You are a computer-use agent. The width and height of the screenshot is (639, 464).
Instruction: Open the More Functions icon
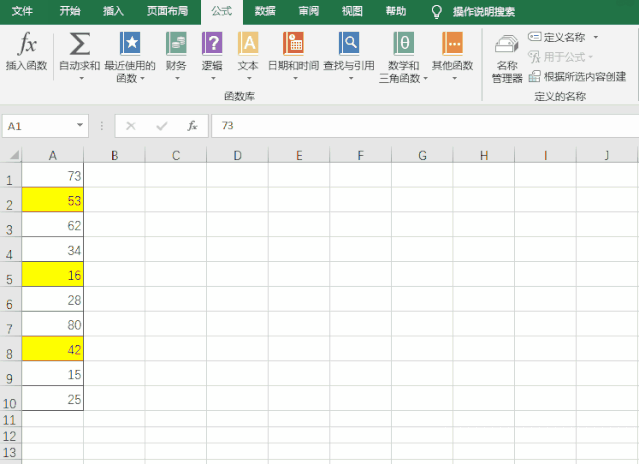(x=452, y=44)
